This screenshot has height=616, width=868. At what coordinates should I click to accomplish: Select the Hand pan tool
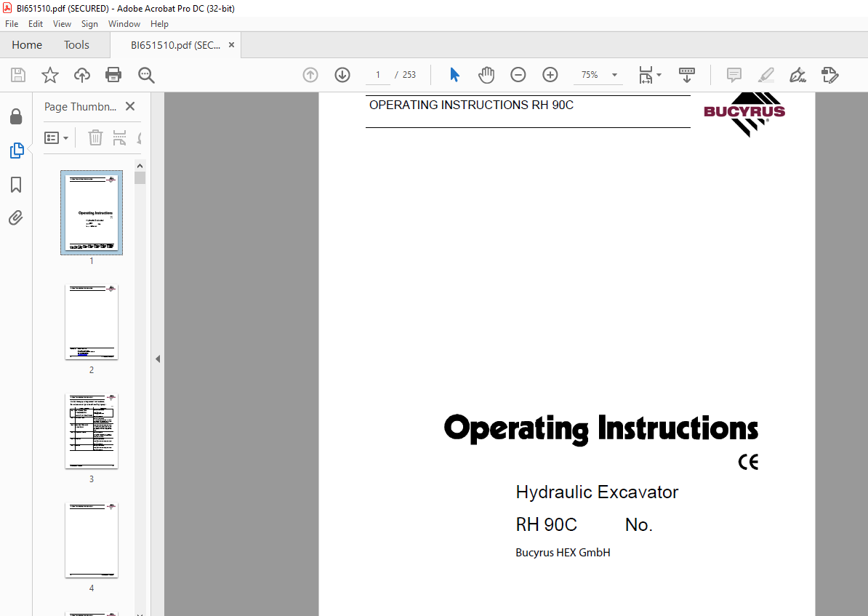(x=486, y=75)
